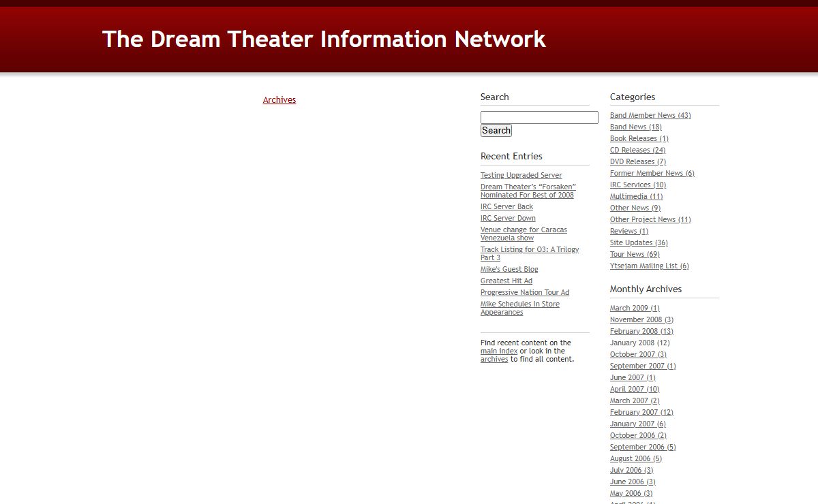Open March 2009 (1) archive

(x=635, y=308)
